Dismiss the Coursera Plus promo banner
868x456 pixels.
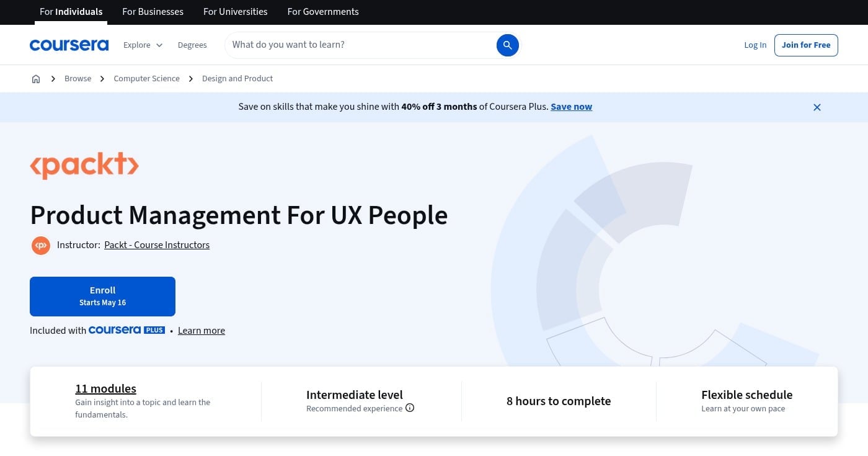coord(817,107)
